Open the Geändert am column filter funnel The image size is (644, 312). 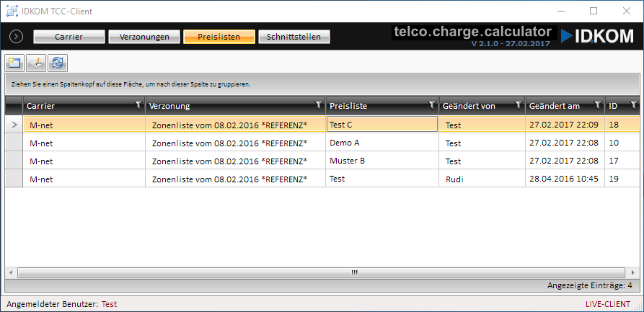(598, 105)
